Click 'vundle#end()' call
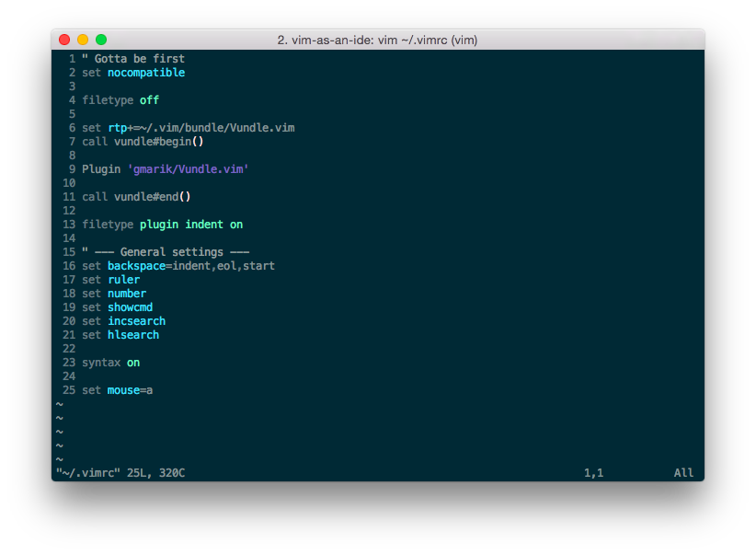Screen dimensions: 756x555 153,197
